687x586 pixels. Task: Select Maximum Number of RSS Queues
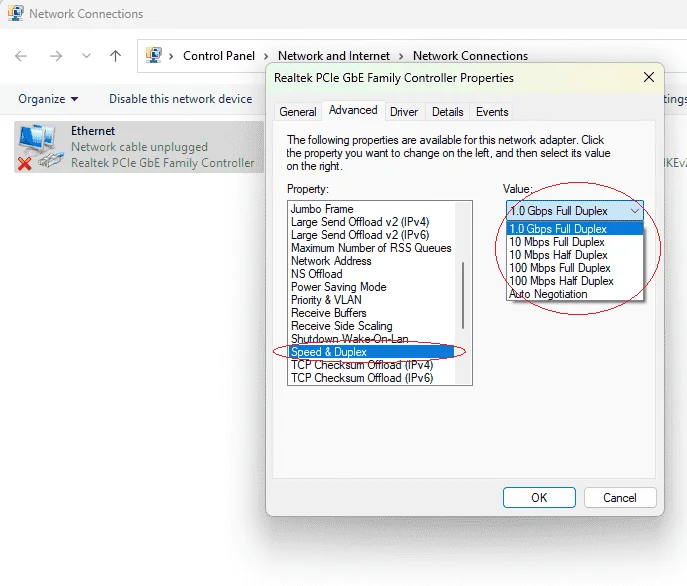click(372, 248)
